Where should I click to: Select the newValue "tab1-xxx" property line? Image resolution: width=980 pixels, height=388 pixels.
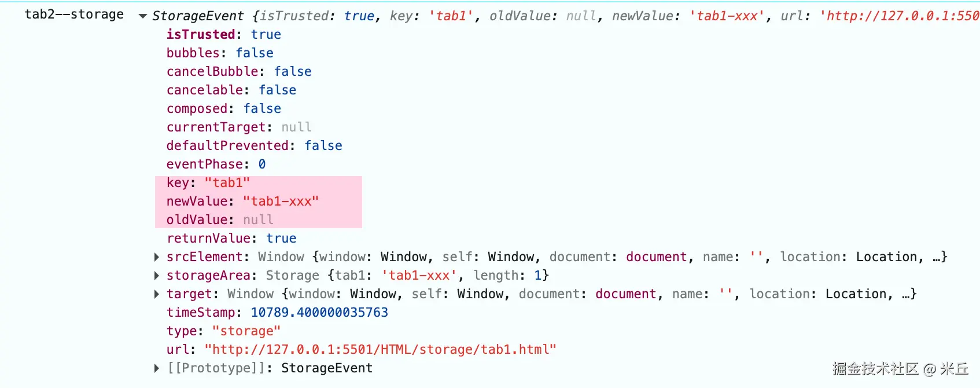[x=242, y=202]
